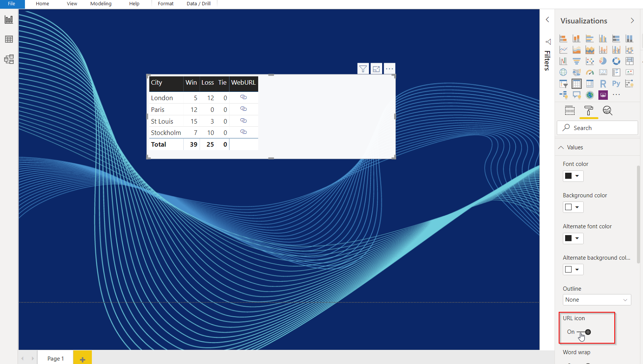Click London's web URL link icon
Viewport: 643px width, 364px height.
click(243, 97)
